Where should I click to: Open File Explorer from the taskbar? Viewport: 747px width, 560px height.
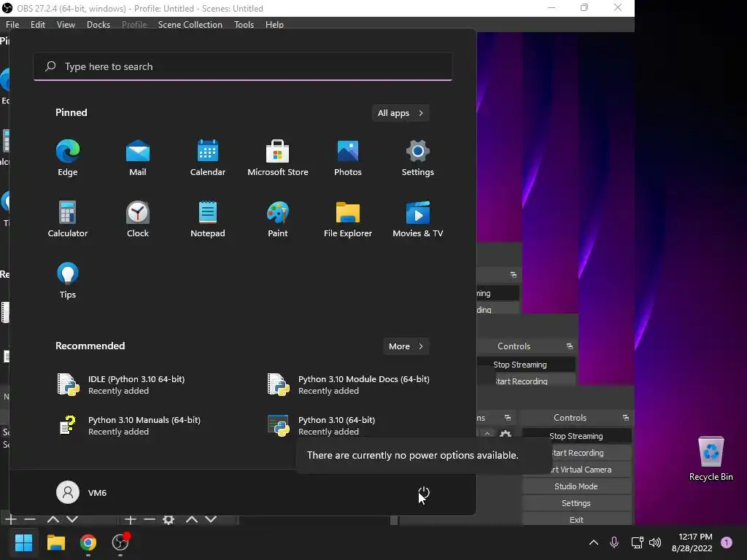tap(55, 542)
